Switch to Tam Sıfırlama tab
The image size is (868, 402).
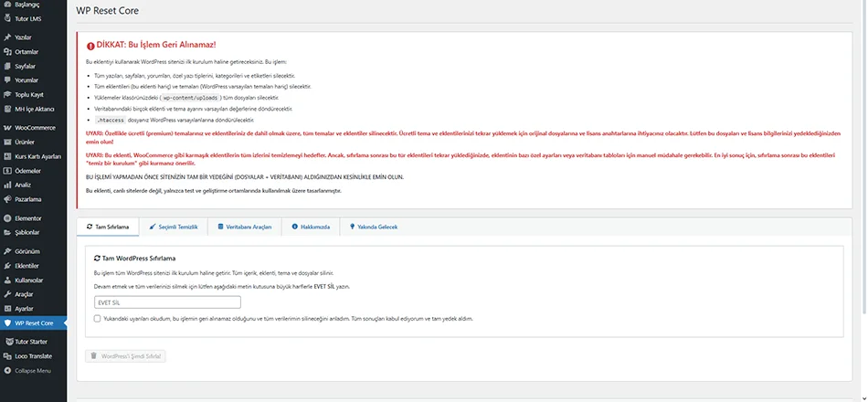108,227
